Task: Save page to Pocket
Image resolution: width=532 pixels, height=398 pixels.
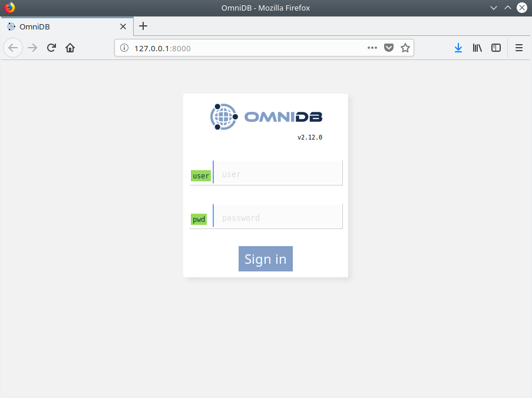Action: tap(389, 48)
